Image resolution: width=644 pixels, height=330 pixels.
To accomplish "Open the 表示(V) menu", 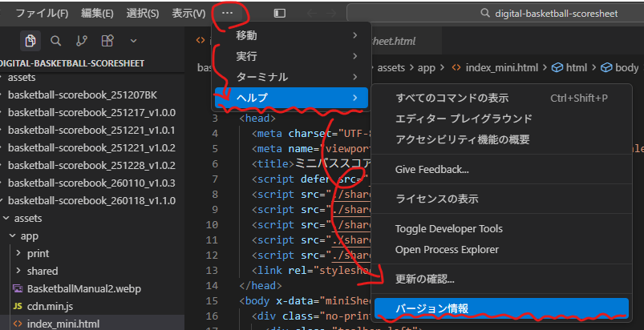I will tap(188, 14).
